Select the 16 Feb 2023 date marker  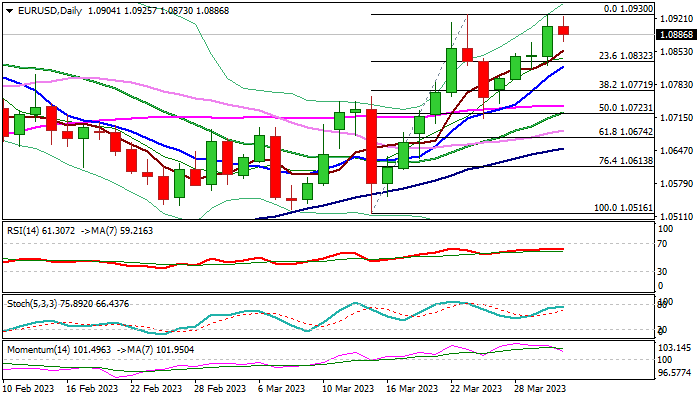pos(92,389)
